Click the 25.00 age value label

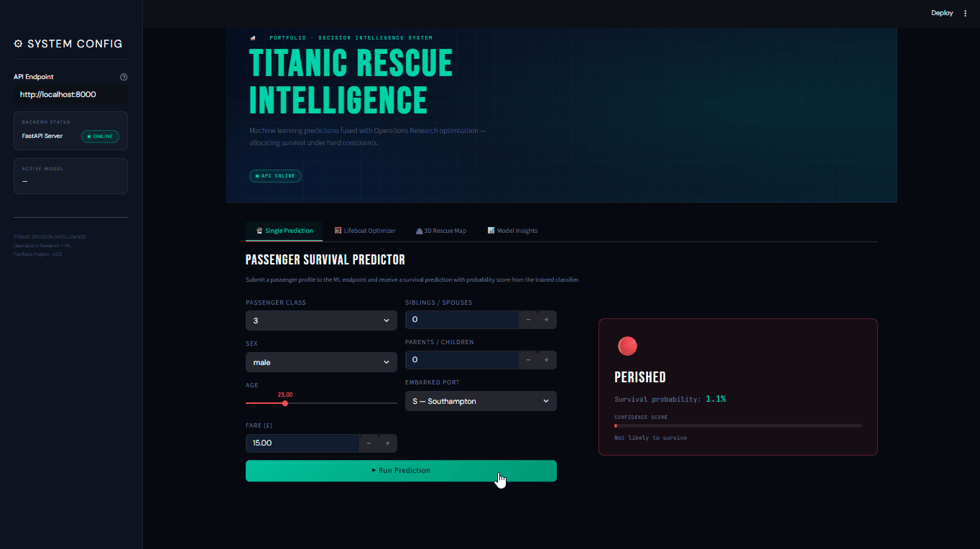[x=285, y=395]
